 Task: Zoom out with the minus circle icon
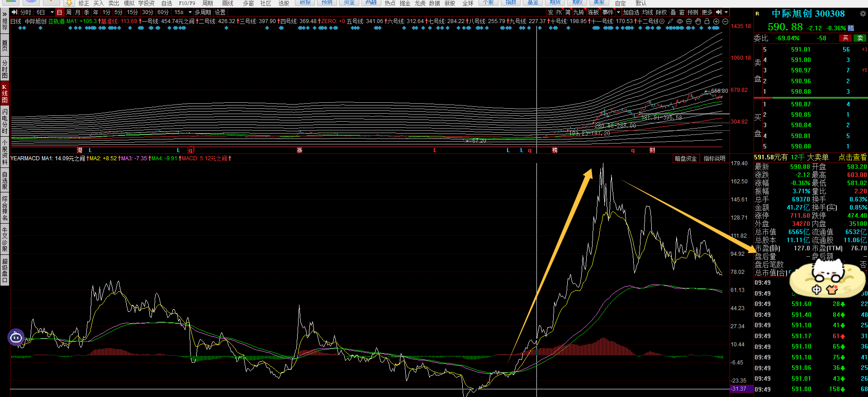point(725,21)
